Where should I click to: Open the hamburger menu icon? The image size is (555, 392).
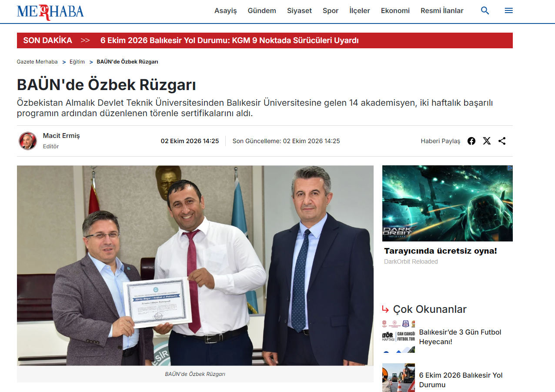[x=508, y=11]
